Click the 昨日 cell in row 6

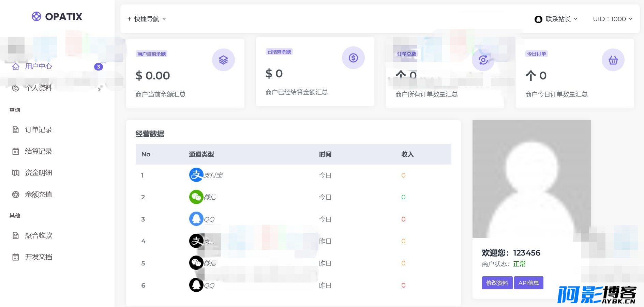[325, 286]
